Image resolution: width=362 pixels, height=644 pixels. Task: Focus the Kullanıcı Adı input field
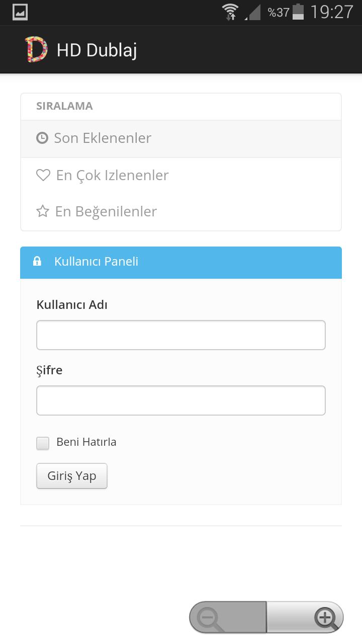tap(181, 335)
